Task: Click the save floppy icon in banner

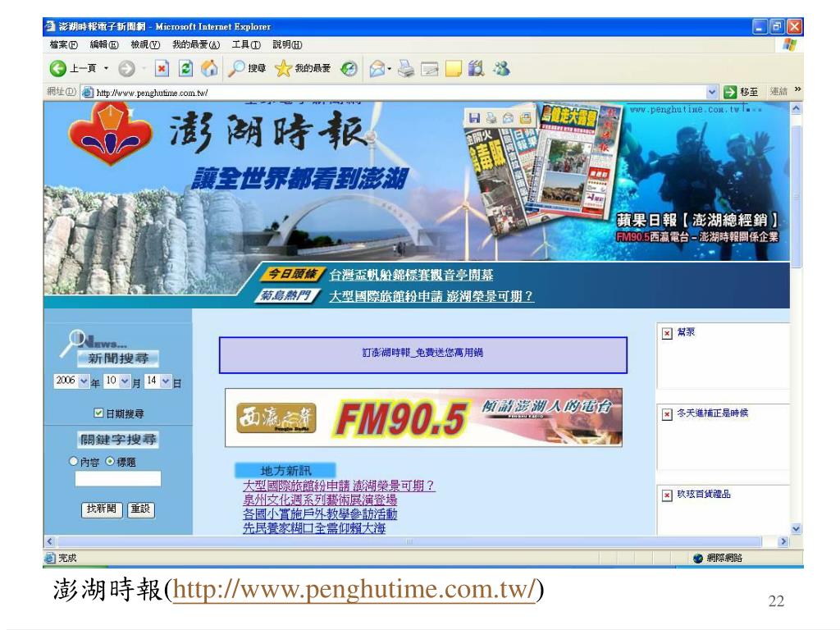Action: click(474, 118)
